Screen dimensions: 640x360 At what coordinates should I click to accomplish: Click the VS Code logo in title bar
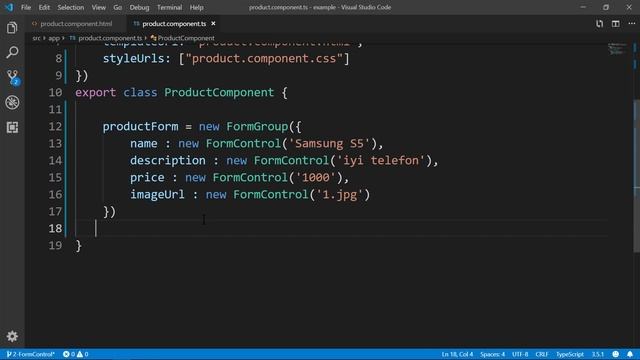(9, 7)
